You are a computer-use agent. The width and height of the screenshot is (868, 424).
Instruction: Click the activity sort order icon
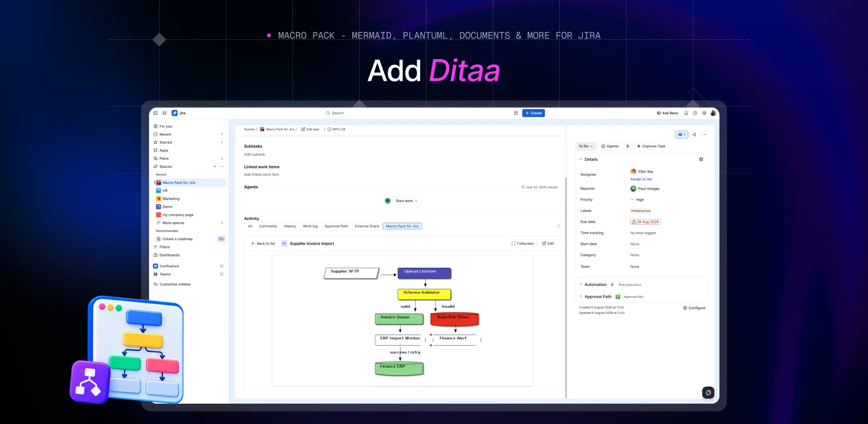click(x=558, y=226)
